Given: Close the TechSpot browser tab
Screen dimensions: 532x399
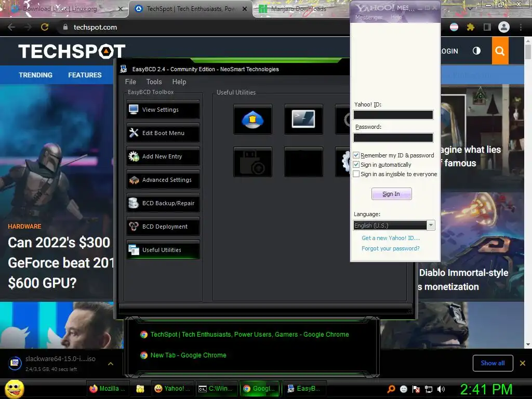Looking at the screenshot, I should (x=245, y=9).
